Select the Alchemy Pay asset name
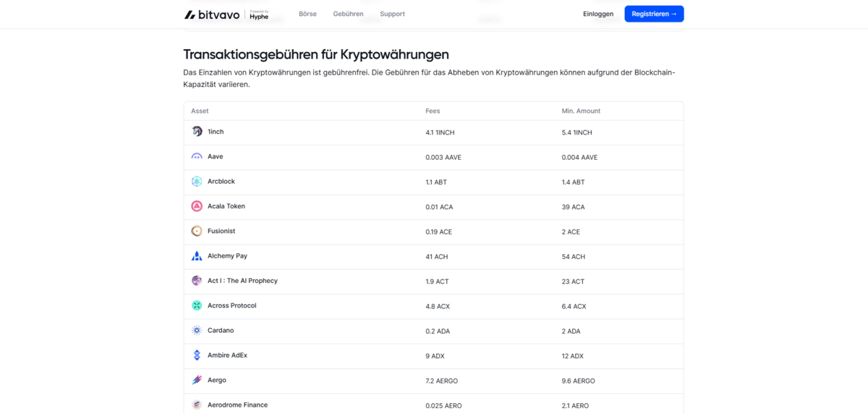Screen dimensions: 868x414 click(x=227, y=255)
